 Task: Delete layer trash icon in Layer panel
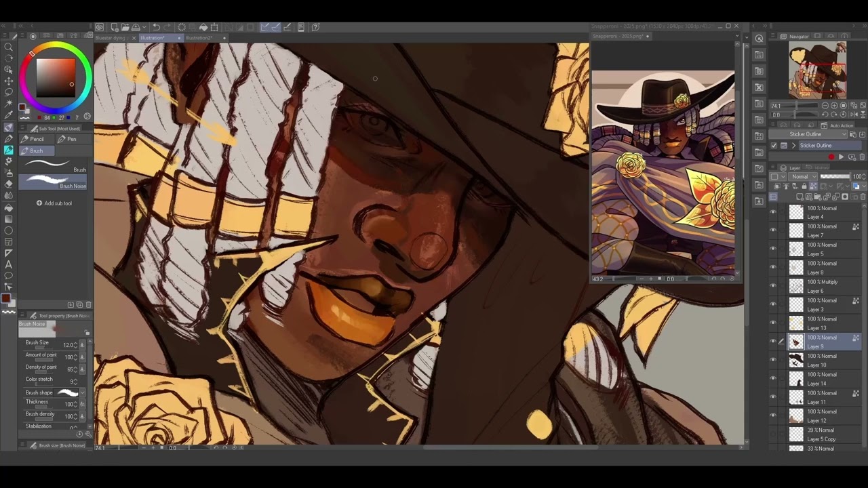point(863,197)
